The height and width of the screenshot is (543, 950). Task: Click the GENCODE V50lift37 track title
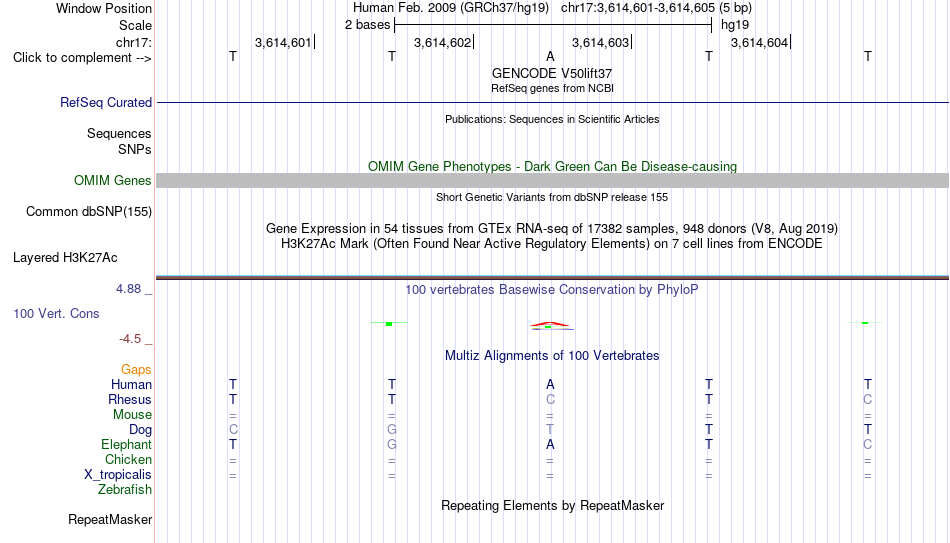tap(552, 73)
